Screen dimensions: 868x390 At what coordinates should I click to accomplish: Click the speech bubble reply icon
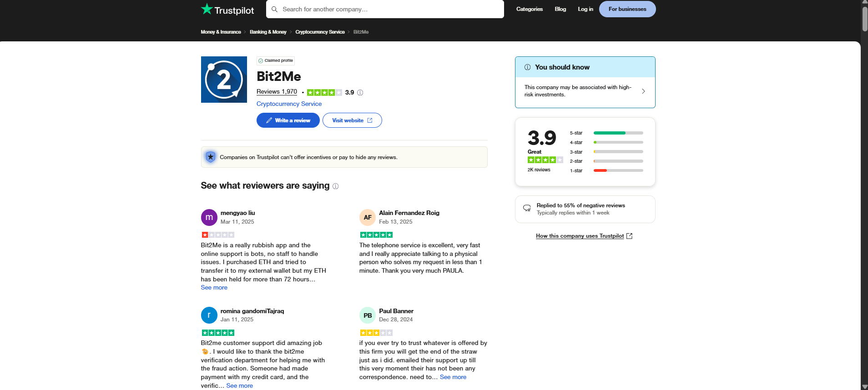pyautogui.click(x=527, y=208)
